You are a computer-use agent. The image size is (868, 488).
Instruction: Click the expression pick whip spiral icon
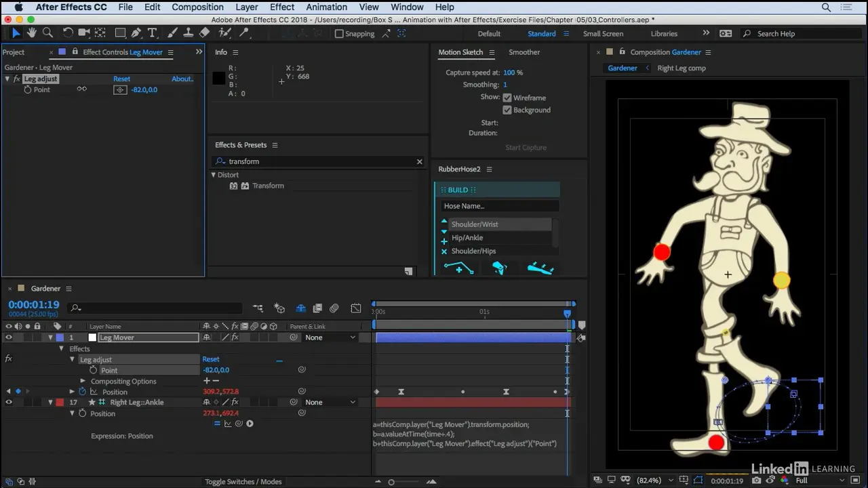(239, 424)
